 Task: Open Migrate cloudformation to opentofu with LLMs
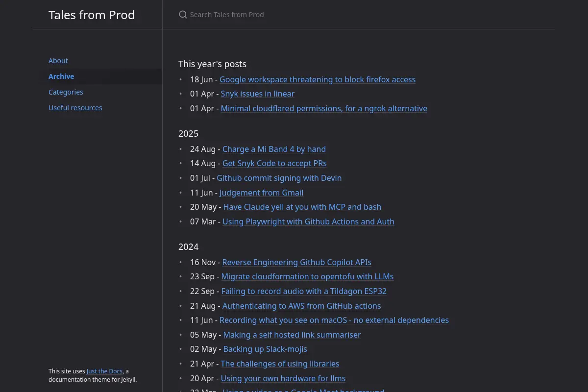307,276
